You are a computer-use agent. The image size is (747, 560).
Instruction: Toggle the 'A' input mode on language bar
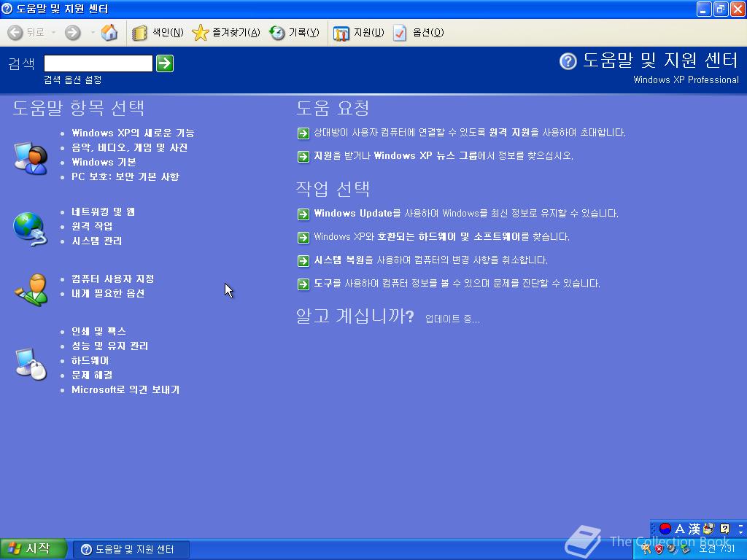tap(680, 529)
